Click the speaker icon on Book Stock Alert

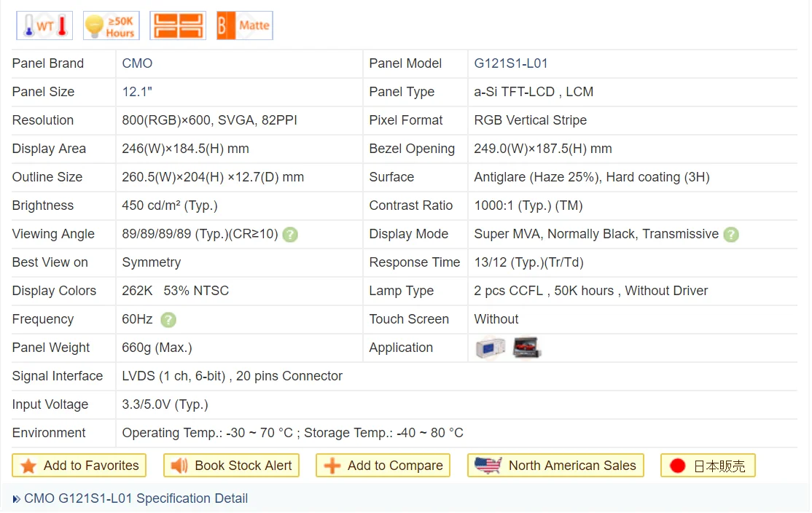179,466
